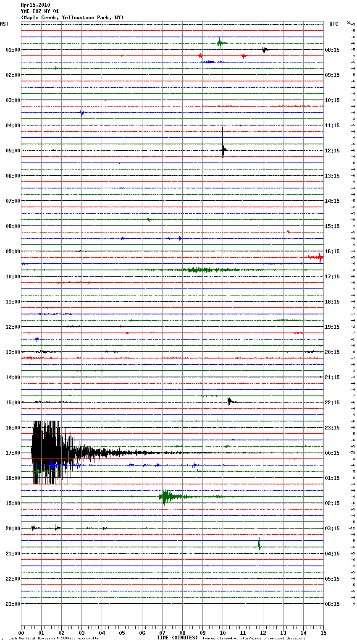The height and width of the screenshot is (644, 357).
Task: Select the 02:00 MST time label
Action: (13, 75)
